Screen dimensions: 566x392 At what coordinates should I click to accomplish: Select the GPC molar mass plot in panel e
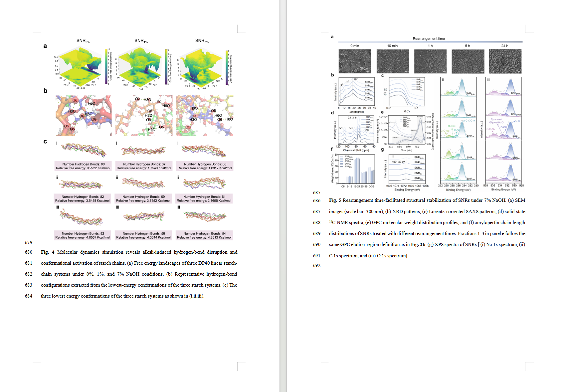(407, 130)
